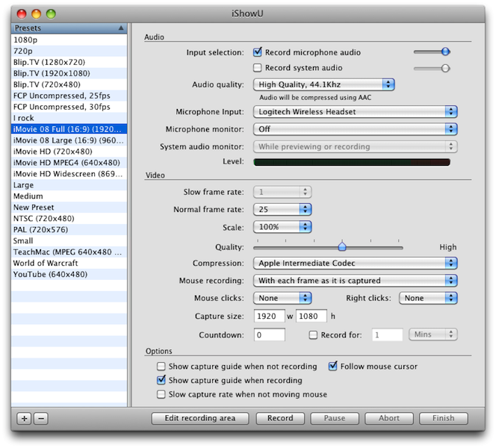This screenshot has height=448, width=496.
Task: Open the Normal frame rate dropdown
Action: point(282,210)
